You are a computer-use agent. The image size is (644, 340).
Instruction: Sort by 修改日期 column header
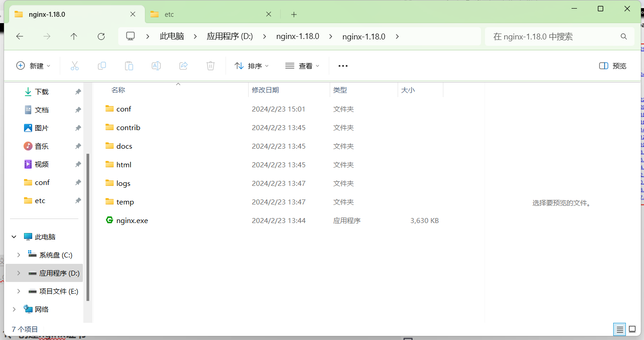click(x=265, y=90)
